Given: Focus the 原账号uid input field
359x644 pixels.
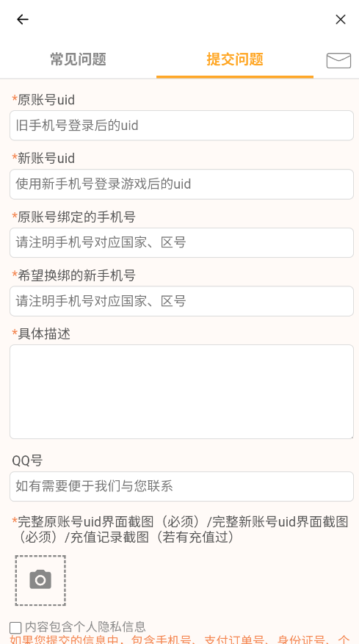Looking at the screenshot, I should click(181, 126).
